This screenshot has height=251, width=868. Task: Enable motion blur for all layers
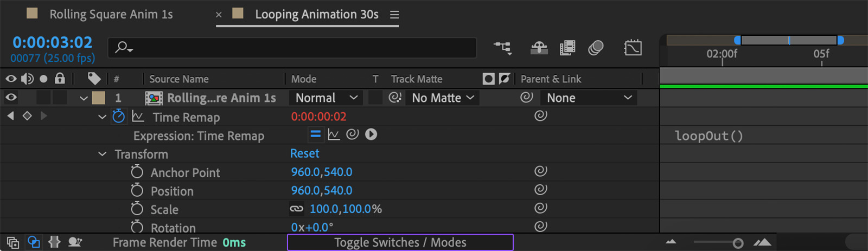(x=596, y=48)
